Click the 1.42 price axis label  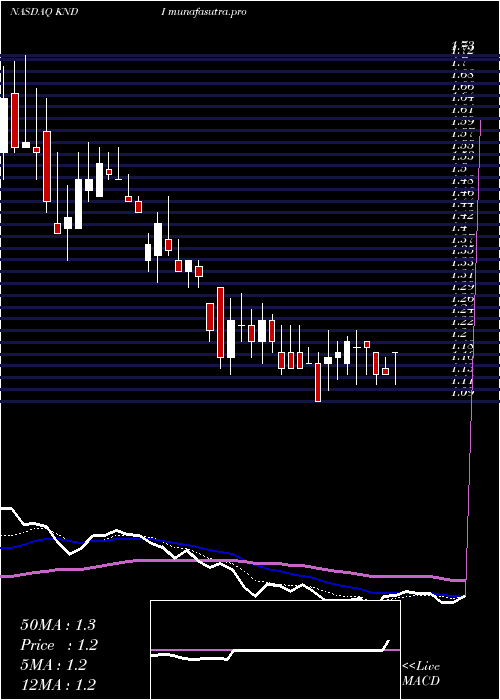[462, 217]
